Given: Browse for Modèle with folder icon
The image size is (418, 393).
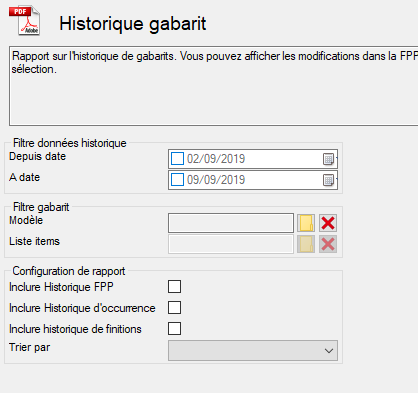Looking at the screenshot, I should 306,223.
